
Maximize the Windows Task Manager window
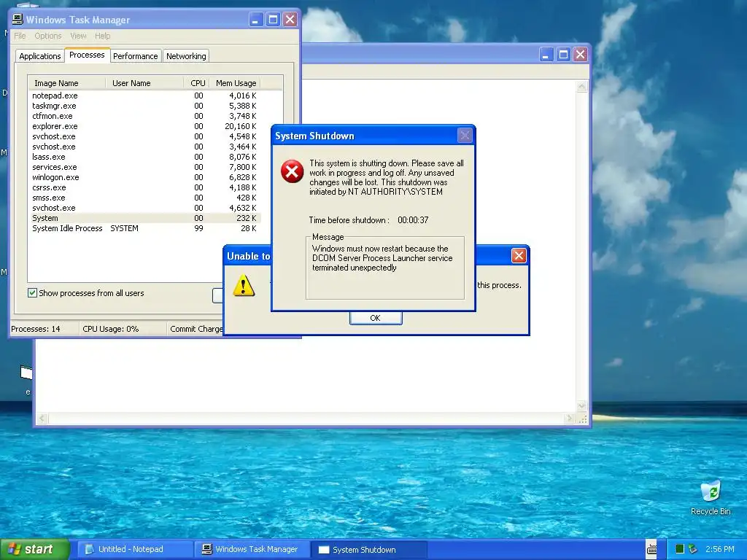click(x=273, y=20)
